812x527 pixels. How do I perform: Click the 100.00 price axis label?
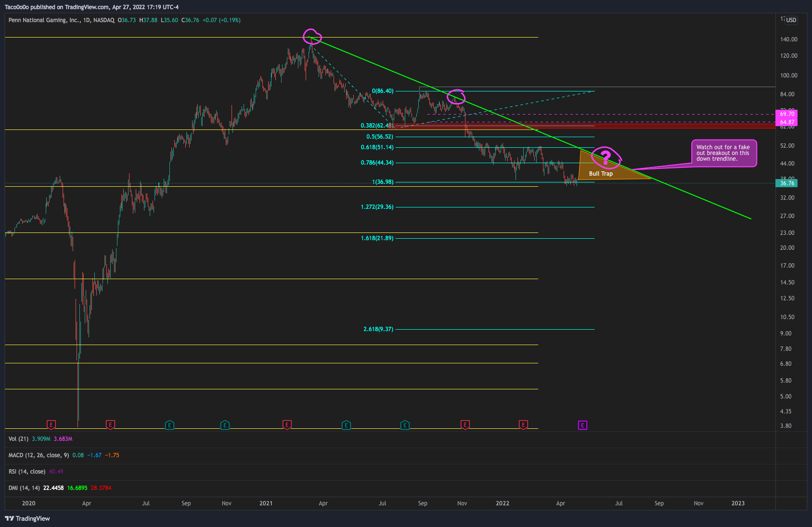(789, 76)
